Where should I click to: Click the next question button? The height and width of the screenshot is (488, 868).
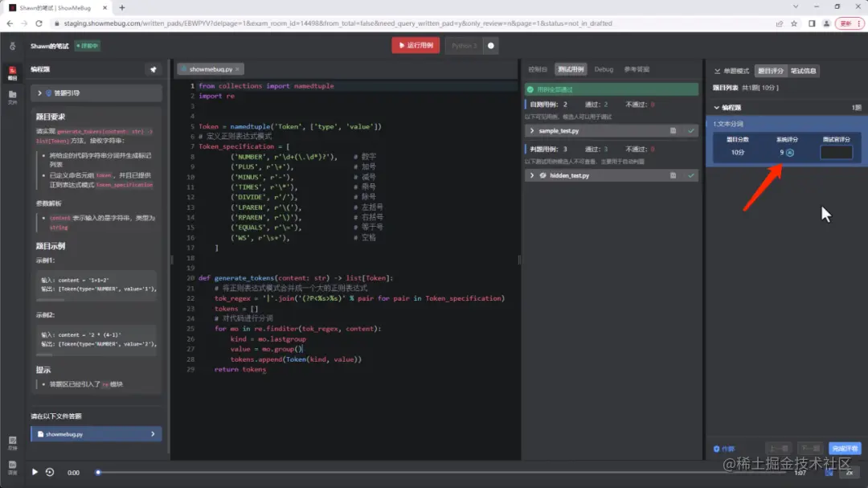[810, 449]
